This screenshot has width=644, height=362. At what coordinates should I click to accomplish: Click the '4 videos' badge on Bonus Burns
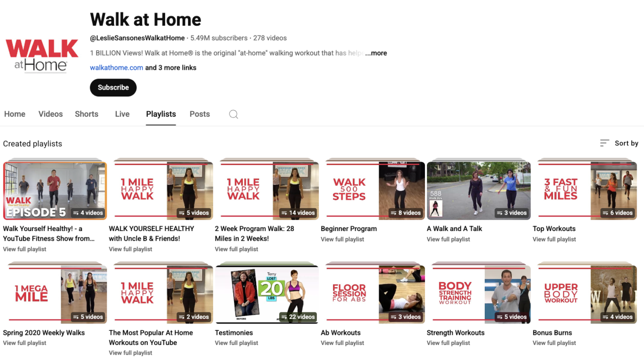point(617,317)
